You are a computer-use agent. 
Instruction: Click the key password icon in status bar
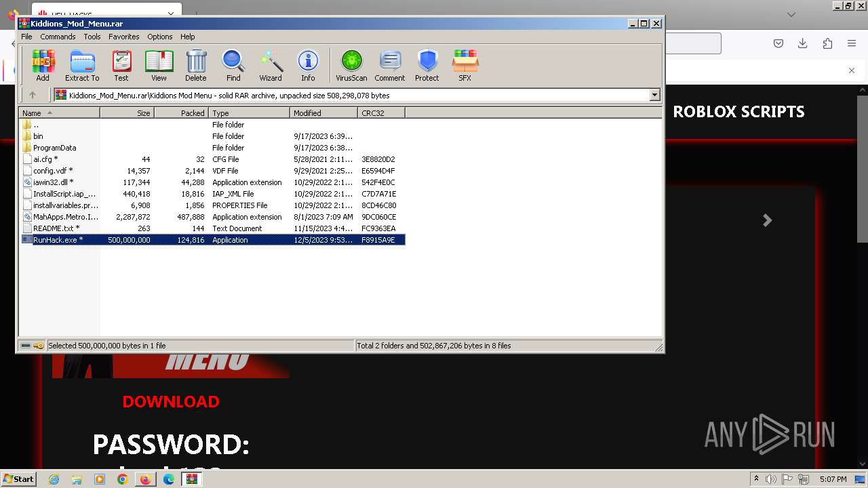39,346
